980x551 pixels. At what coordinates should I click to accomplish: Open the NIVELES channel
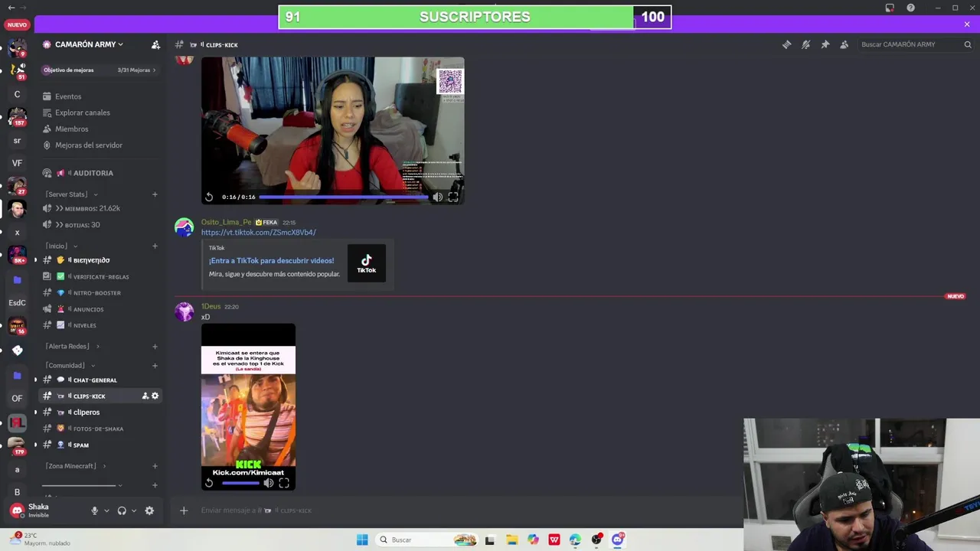click(x=84, y=325)
